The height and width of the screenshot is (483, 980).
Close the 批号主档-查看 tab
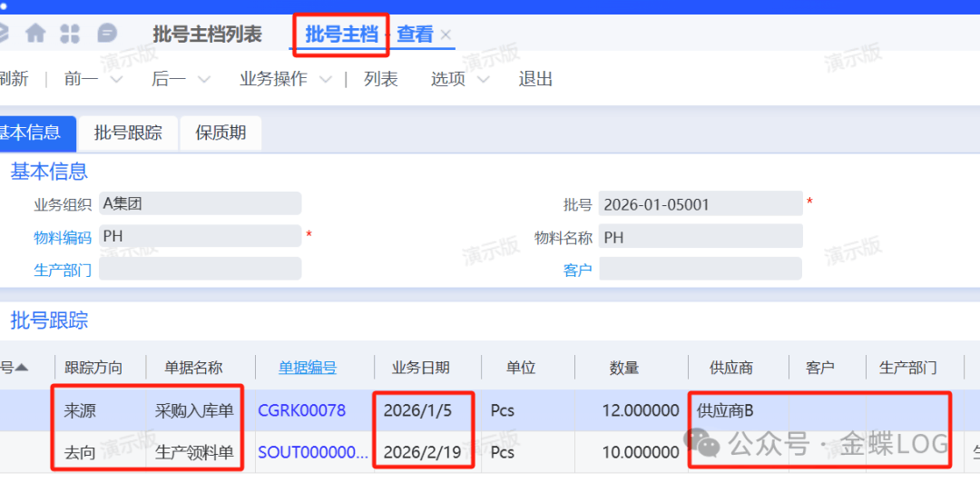tap(446, 34)
